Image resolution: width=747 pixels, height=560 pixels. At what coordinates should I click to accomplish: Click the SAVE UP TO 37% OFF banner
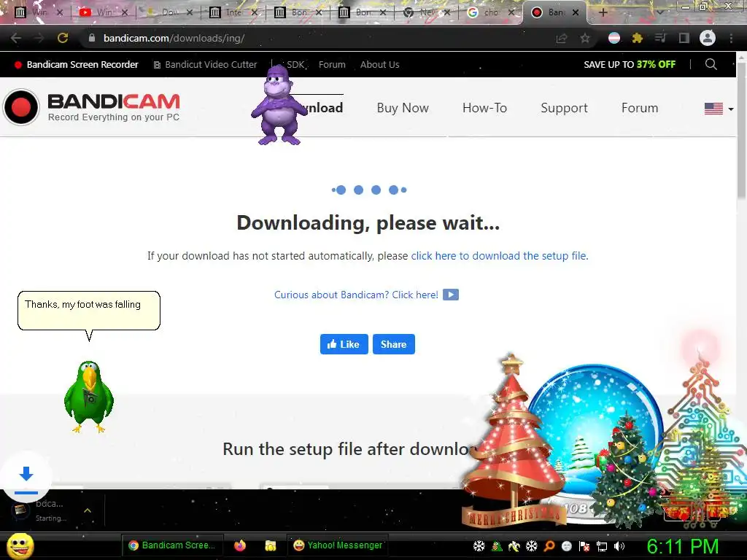pos(630,64)
